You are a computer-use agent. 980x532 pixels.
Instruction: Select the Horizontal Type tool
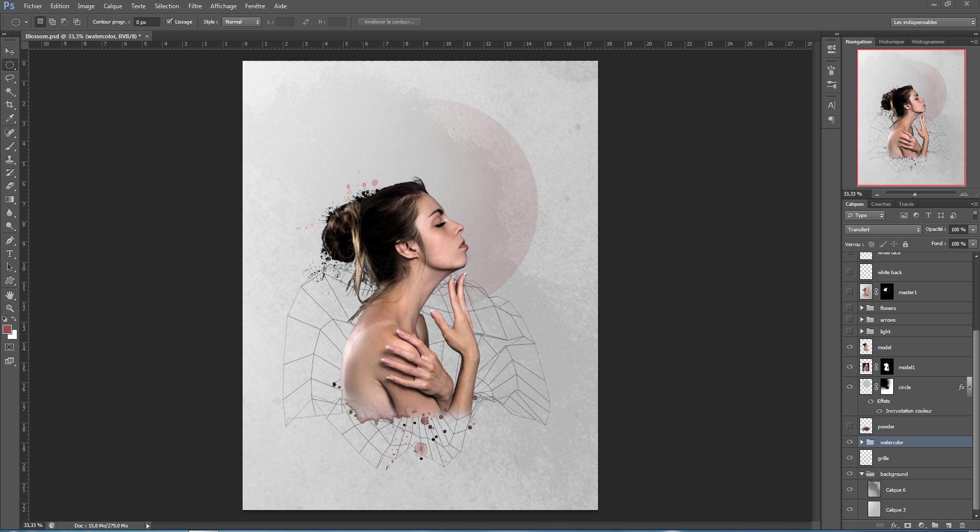click(x=10, y=254)
